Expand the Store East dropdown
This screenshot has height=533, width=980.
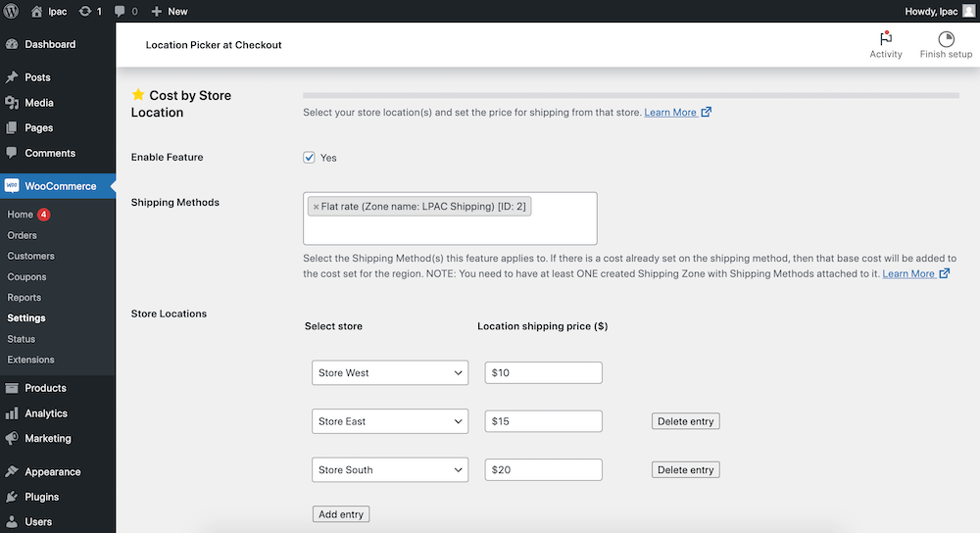click(390, 421)
